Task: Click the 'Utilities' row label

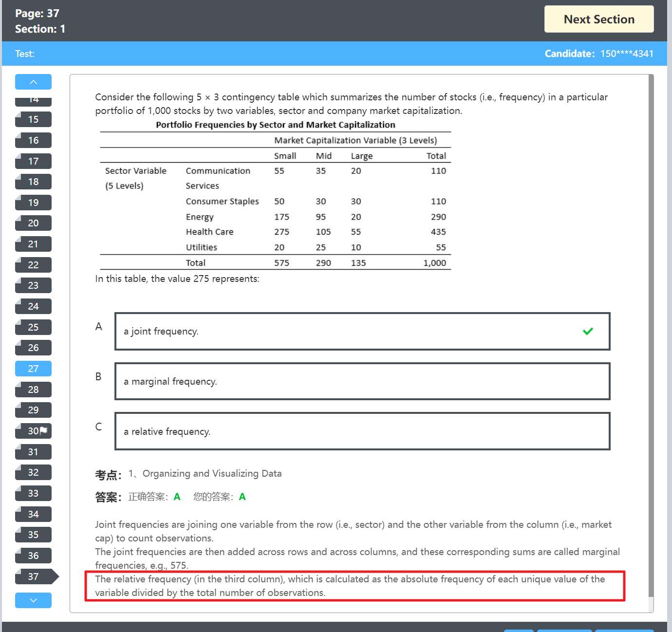Action: coord(201,247)
